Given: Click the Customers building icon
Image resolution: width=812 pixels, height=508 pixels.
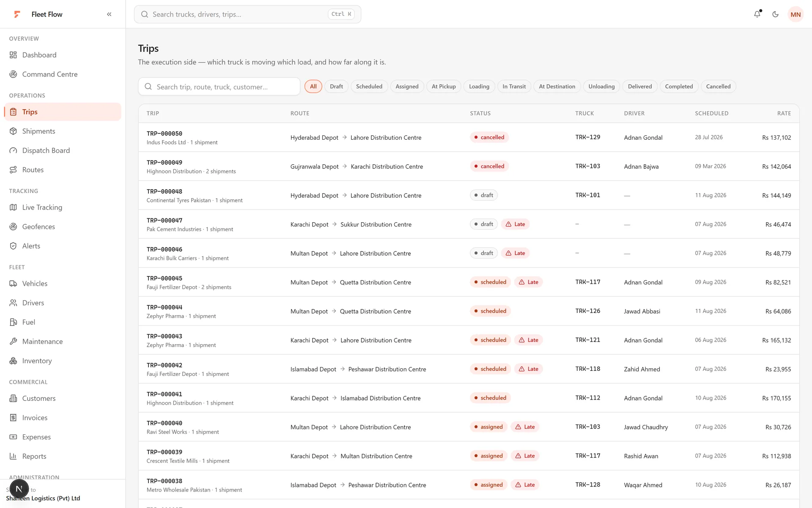Looking at the screenshot, I should [14, 398].
